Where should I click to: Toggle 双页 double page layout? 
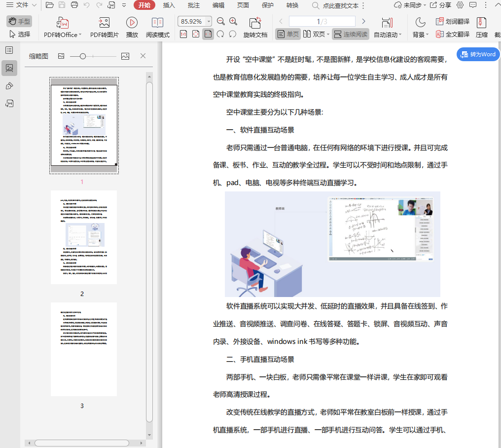(x=314, y=34)
